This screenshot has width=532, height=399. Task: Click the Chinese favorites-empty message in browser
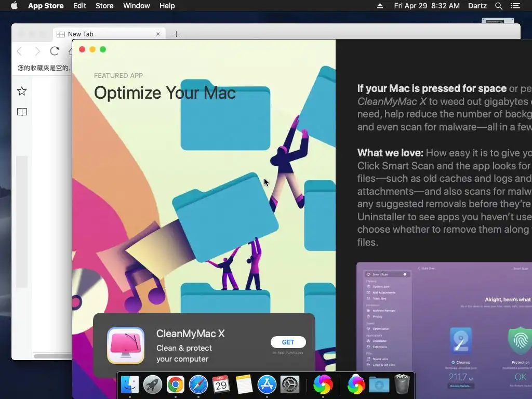(44, 68)
